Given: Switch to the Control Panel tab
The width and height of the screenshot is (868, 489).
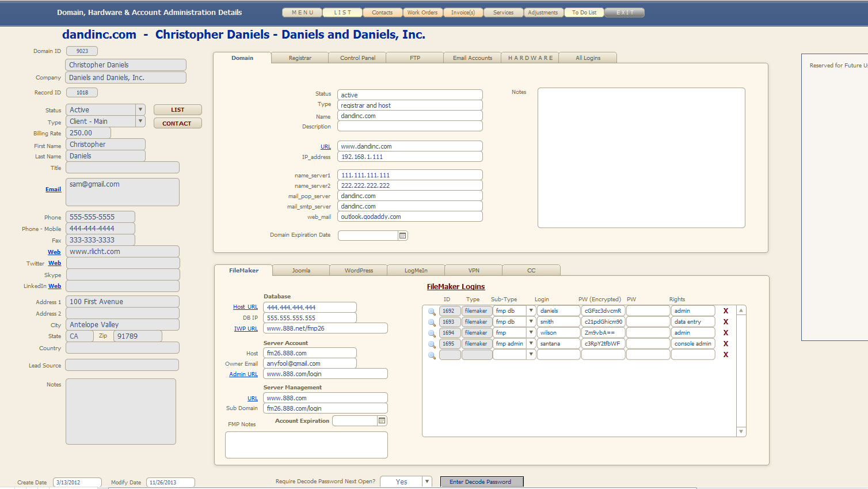Looking at the screenshot, I should [357, 58].
